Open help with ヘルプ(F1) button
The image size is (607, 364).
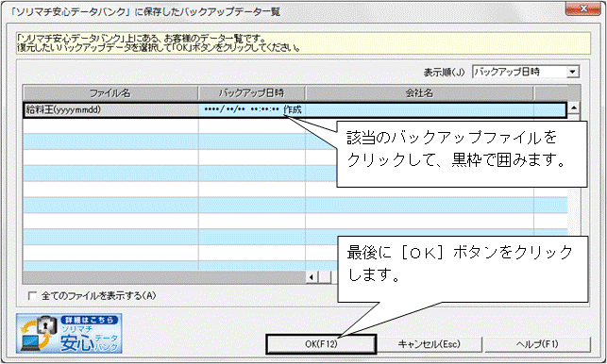click(538, 344)
